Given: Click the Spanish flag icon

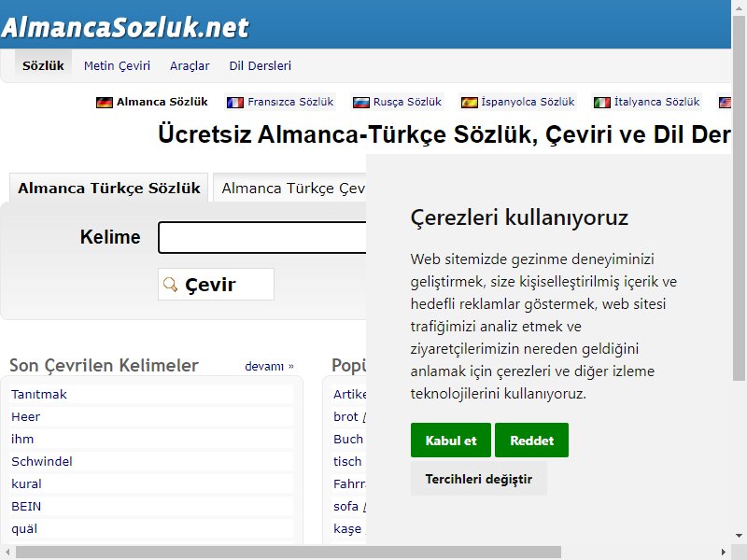Looking at the screenshot, I should [x=469, y=103].
